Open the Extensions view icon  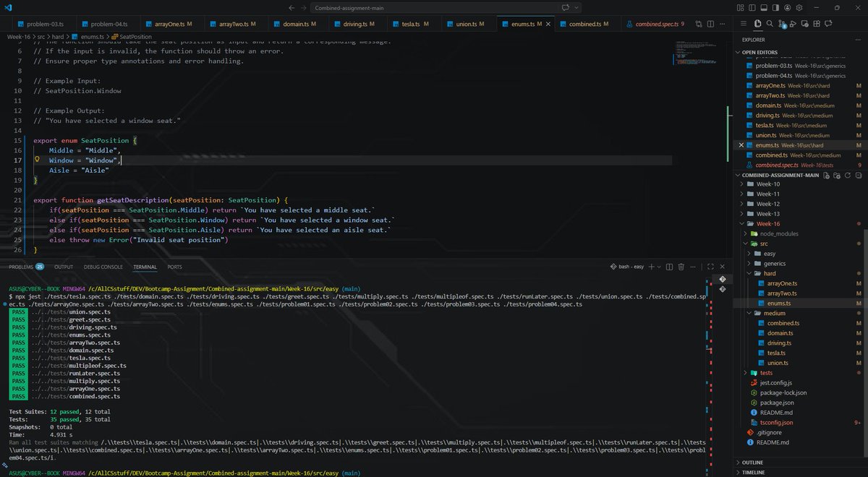point(817,23)
